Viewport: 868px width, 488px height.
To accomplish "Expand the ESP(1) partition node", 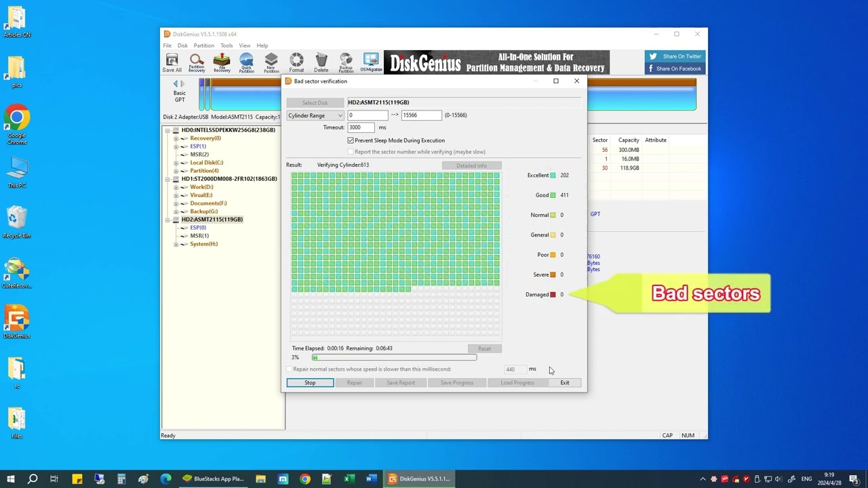I will tap(176, 146).
